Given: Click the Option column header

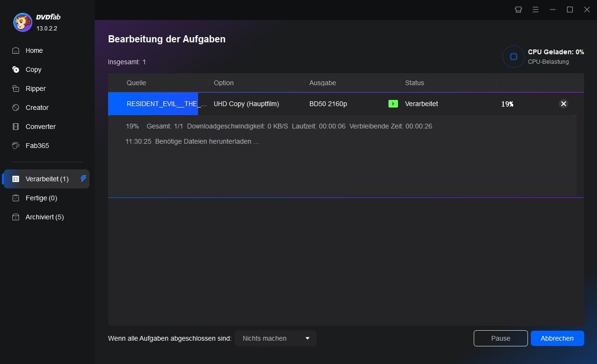Looking at the screenshot, I should point(224,83).
